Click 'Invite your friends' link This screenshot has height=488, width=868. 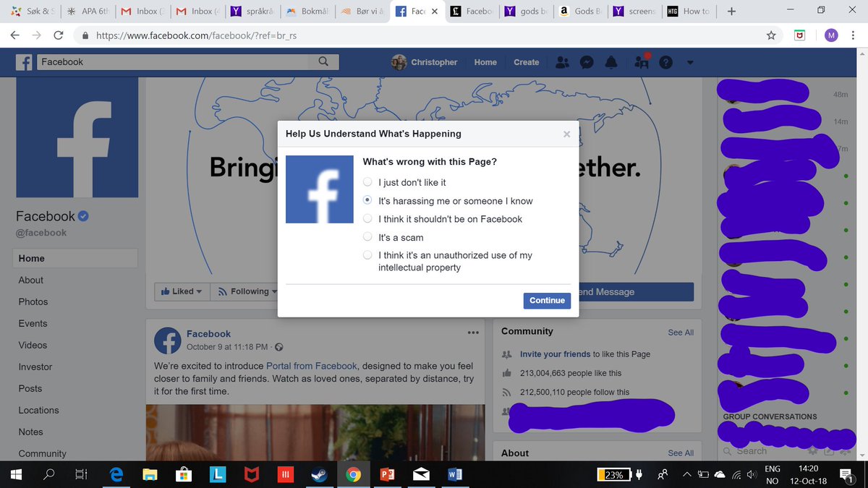pyautogui.click(x=555, y=354)
